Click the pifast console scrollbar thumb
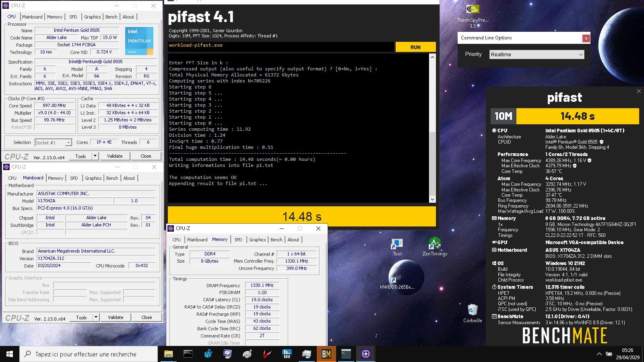Screen dimensions: 644x362 click(x=432, y=163)
